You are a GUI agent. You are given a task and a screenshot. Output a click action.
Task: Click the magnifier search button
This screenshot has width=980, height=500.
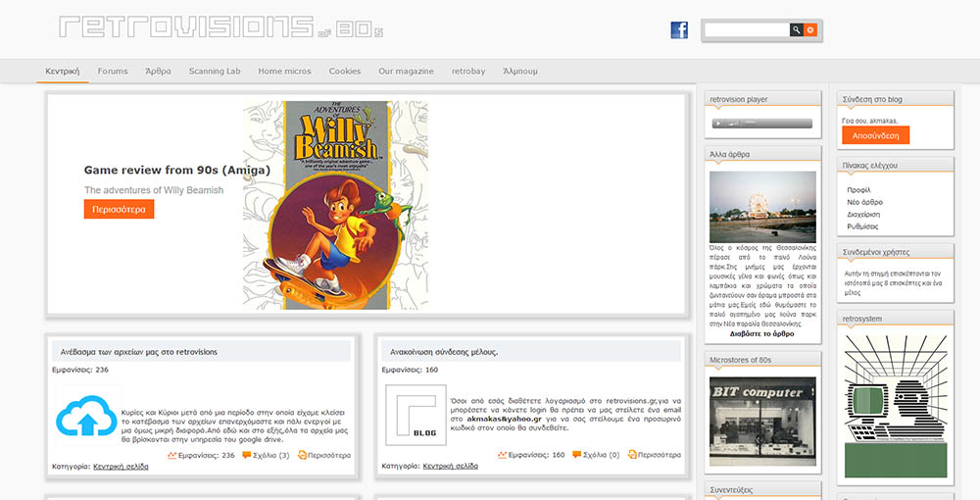796,30
